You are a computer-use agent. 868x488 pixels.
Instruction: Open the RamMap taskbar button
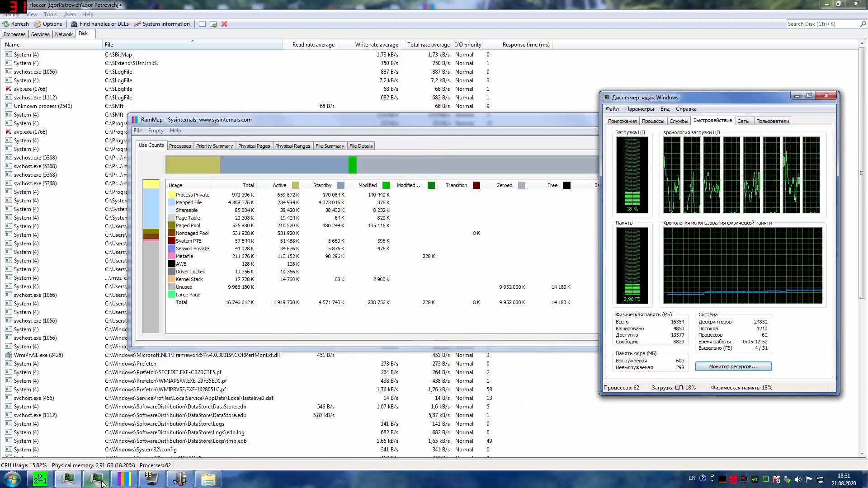pos(124,479)
